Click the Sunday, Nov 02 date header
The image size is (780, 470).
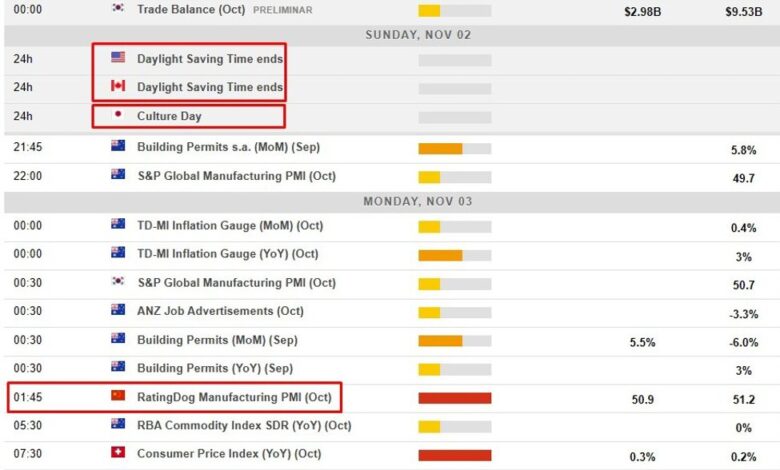pos(418,34)
